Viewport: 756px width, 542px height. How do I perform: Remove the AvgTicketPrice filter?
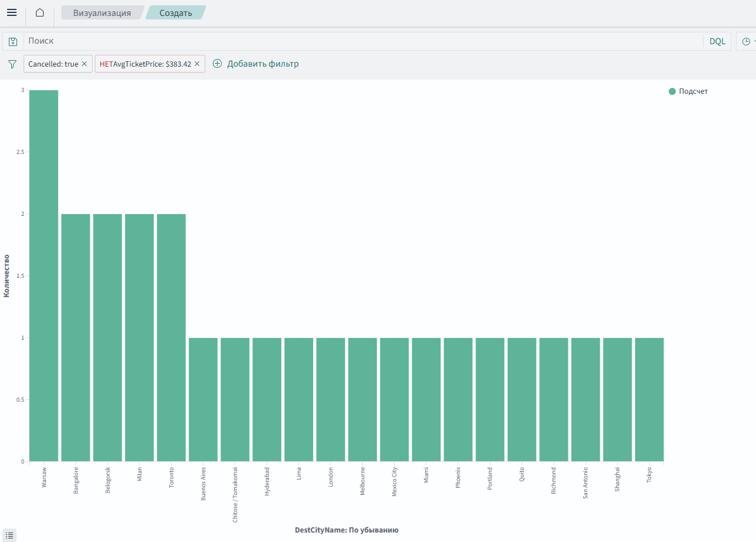(x=197, y=64)
